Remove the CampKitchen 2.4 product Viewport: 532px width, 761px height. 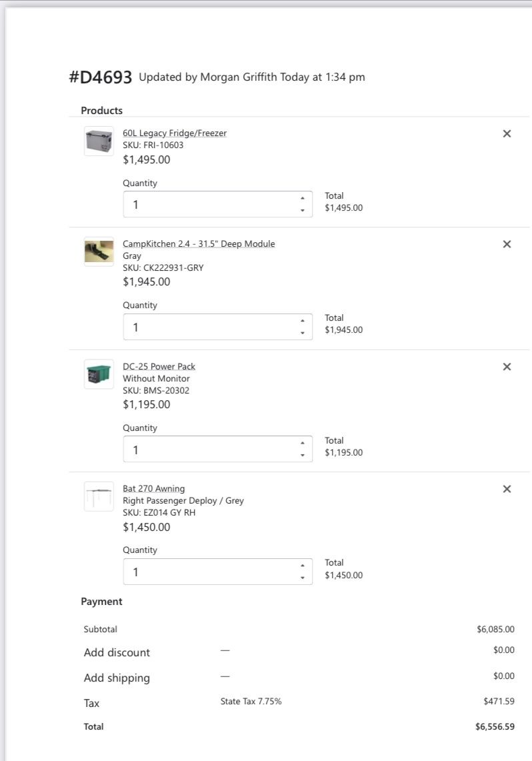(x=507, y=244)
